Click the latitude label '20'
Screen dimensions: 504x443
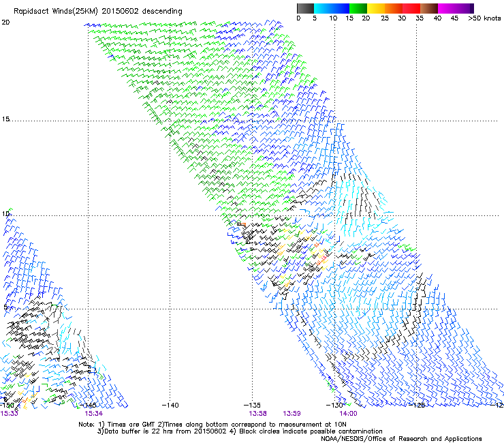point(5,22)
